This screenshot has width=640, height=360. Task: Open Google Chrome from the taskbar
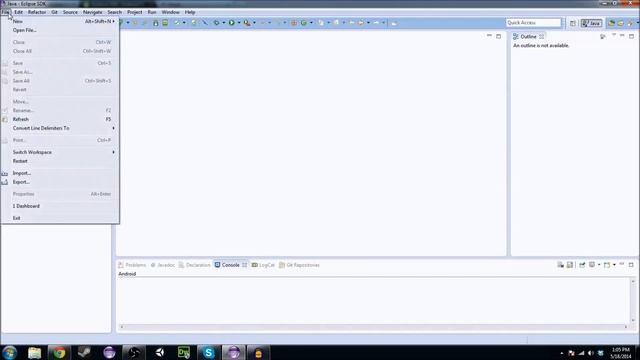[x=59, y=353]
